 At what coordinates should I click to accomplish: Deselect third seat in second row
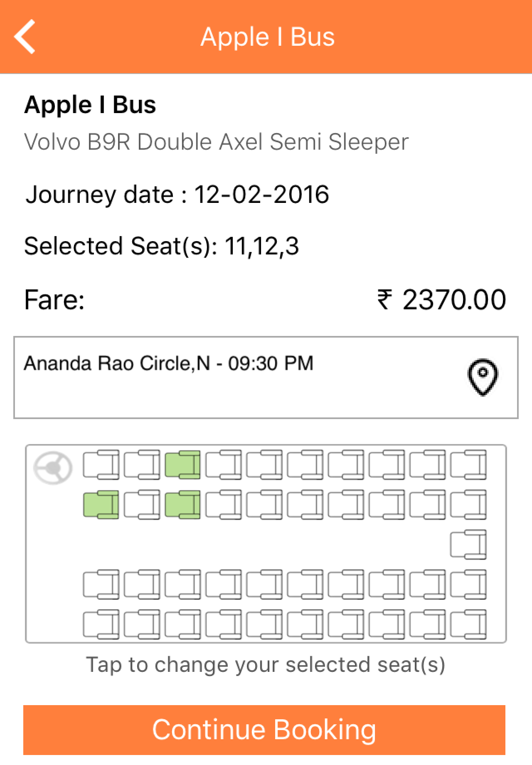tap(183, 504)
